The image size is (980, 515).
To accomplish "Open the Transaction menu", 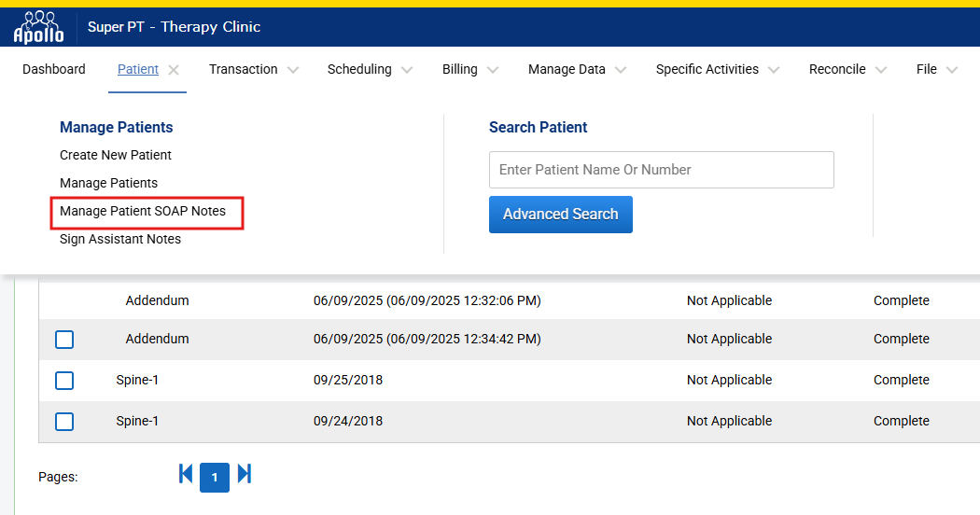I will point(243,69).
